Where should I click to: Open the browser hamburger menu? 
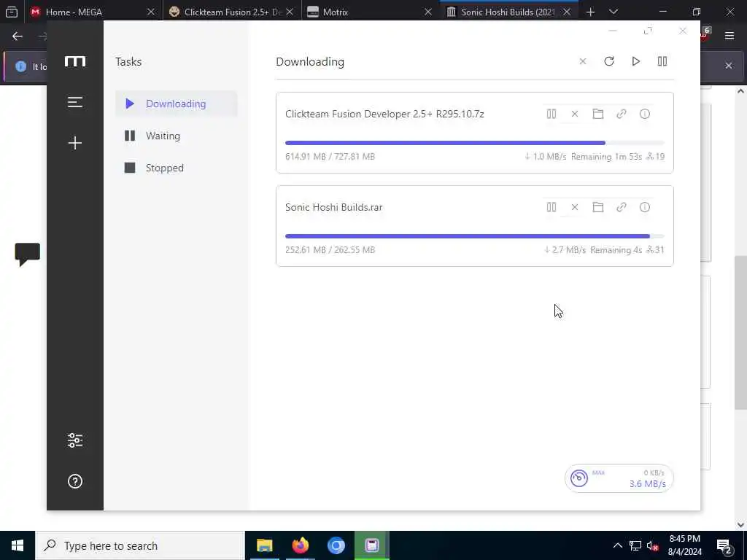(729, 36)
